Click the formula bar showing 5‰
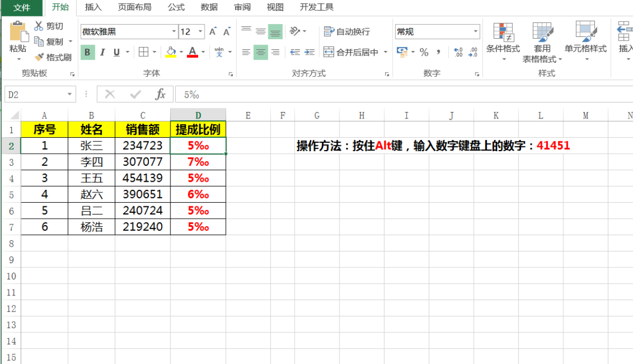Image resolution: width=633 pixels, height=364 pixels. (x=404, y=94)
